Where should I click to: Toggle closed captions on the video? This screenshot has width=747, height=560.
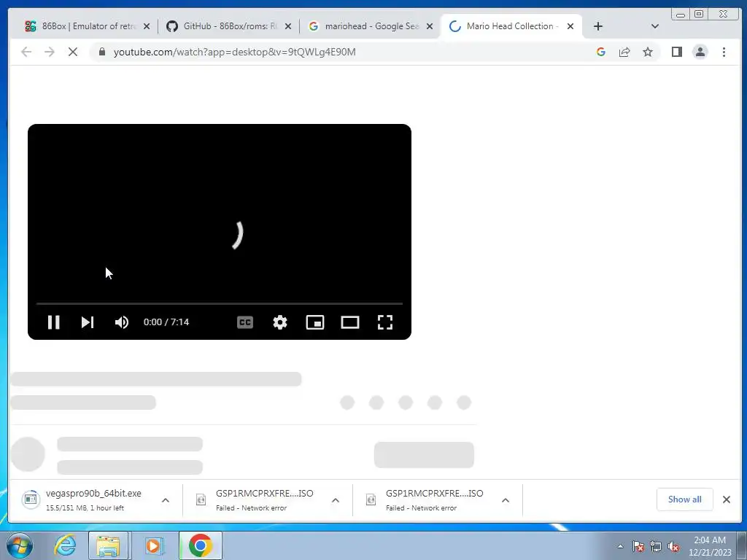tap(245, 322)
